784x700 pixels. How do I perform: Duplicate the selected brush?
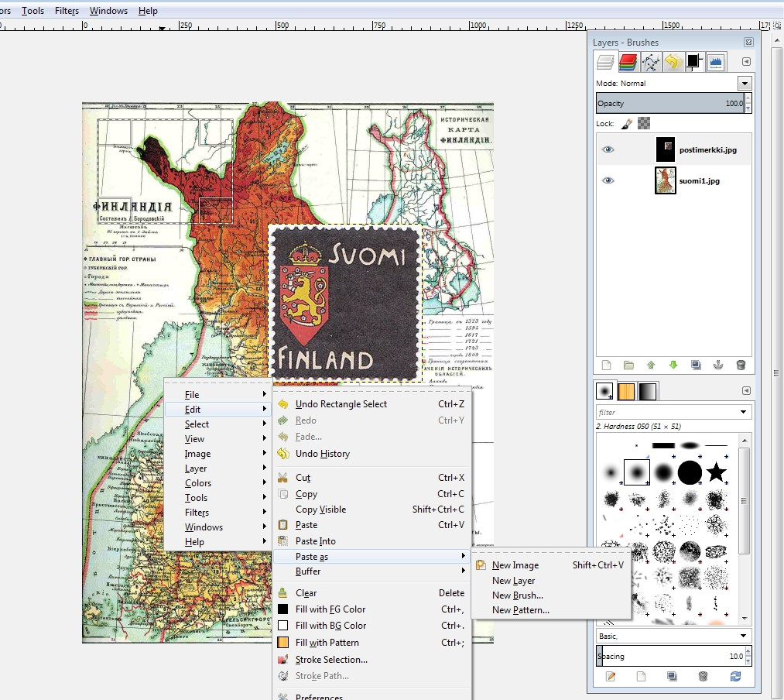(x=672, y=677)
